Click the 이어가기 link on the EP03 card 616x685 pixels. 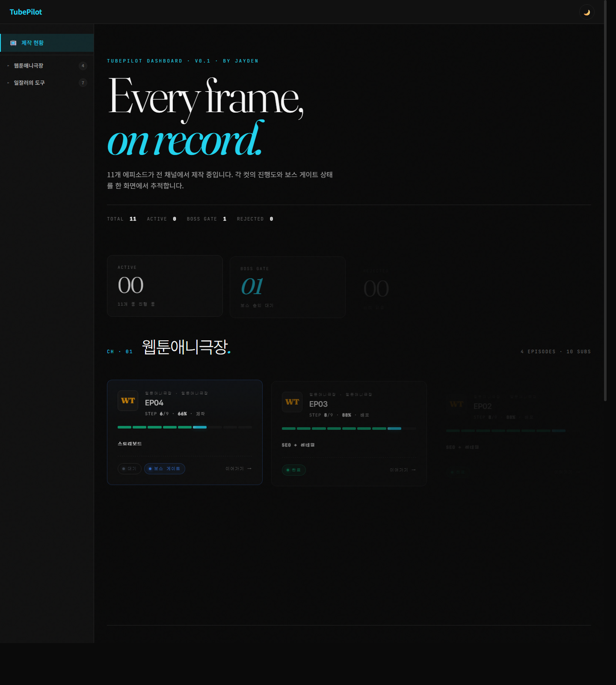[403, 470]
